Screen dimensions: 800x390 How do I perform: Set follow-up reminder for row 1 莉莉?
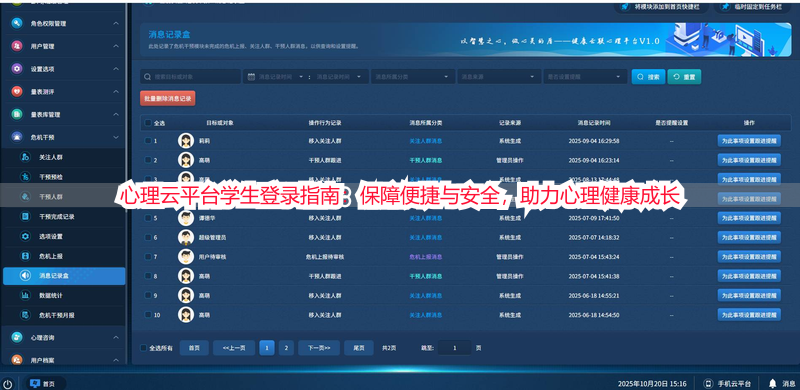point(749,140)
